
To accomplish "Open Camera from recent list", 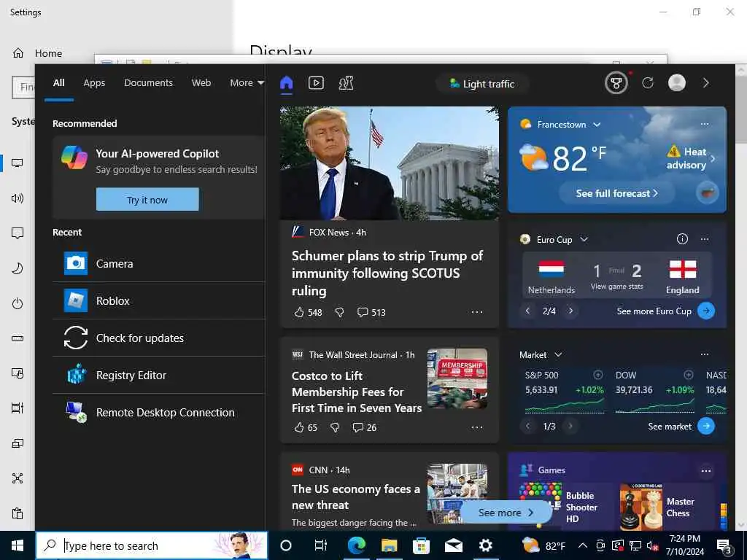I will (158, 263).
